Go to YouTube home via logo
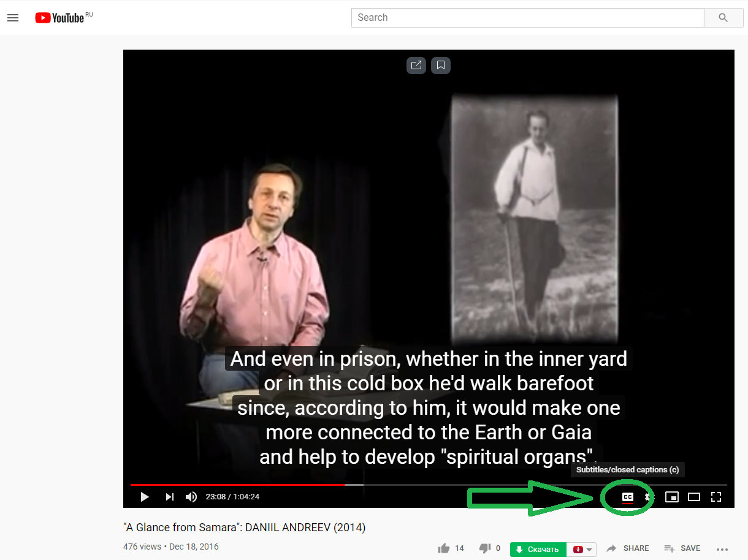Screen dimensions: 748x560 click(x=59, y=18)
